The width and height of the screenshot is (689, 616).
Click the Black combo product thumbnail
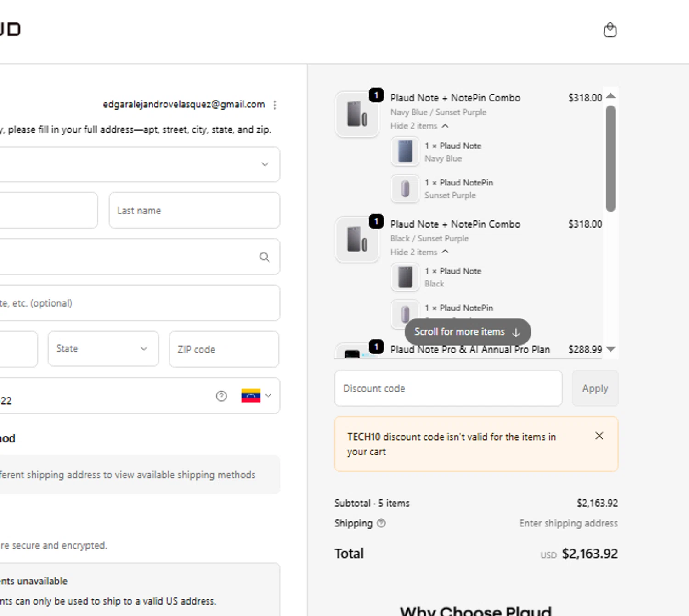pos(357,240)
